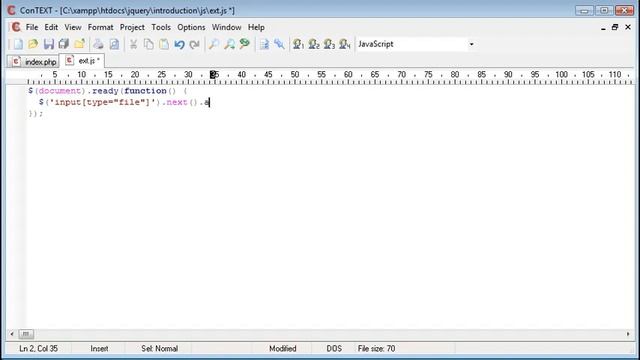Viewport: 640px width, 360px height.
Task: Open the Window menu
Action: coord(226,27)
